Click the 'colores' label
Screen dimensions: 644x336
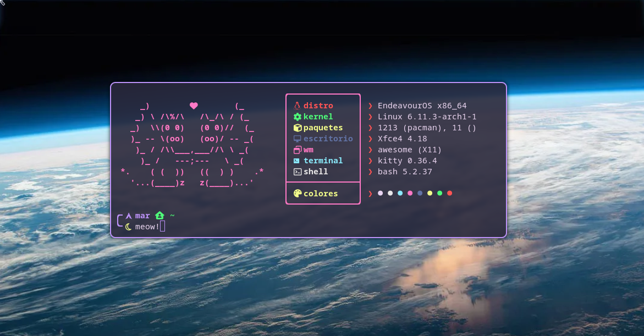[x=321, y=194]
